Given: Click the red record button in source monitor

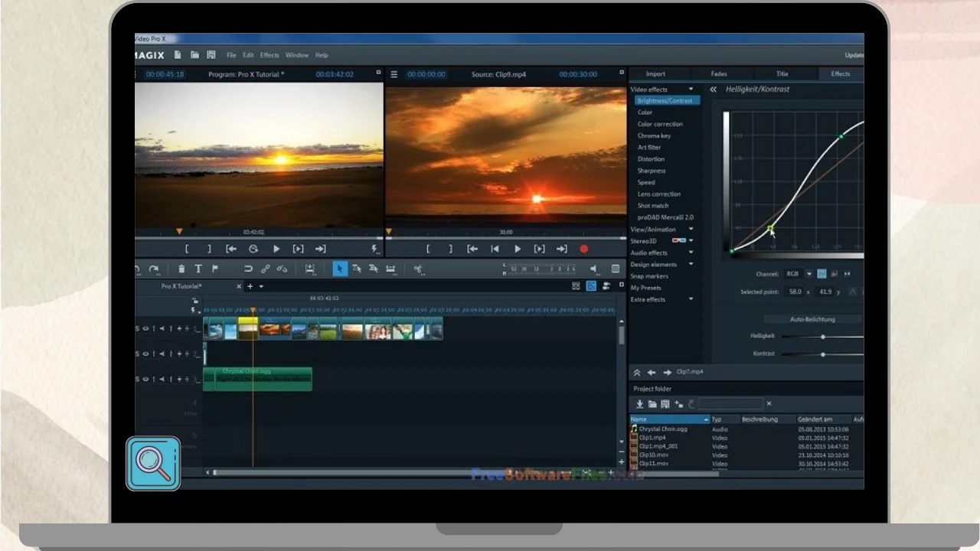Looking at the screenshot, I should point(584,249).
